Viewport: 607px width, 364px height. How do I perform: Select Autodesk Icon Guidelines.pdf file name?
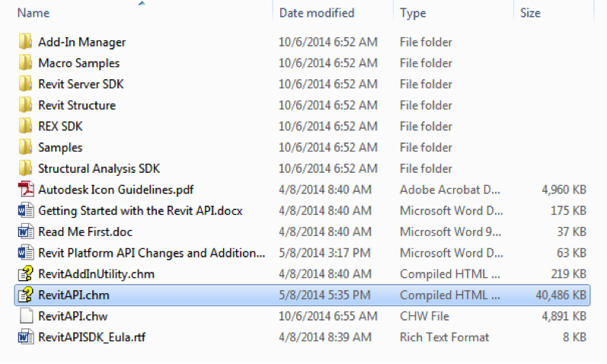coord(116,190)
